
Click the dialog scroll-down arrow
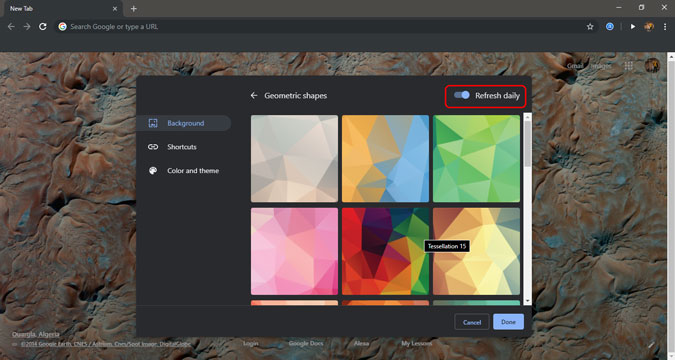pos(528,301)
